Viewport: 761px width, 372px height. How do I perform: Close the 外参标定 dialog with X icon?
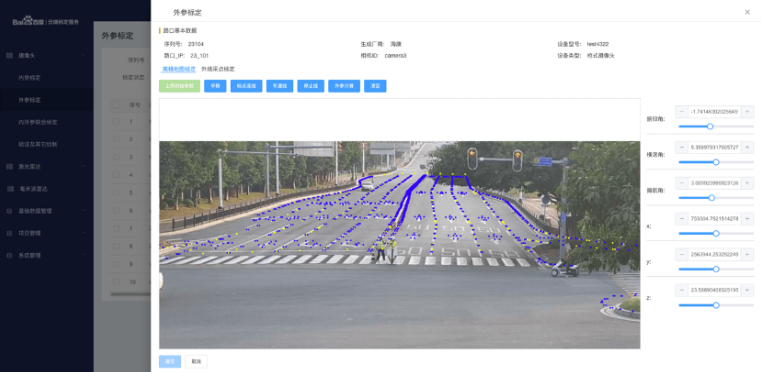747,12
